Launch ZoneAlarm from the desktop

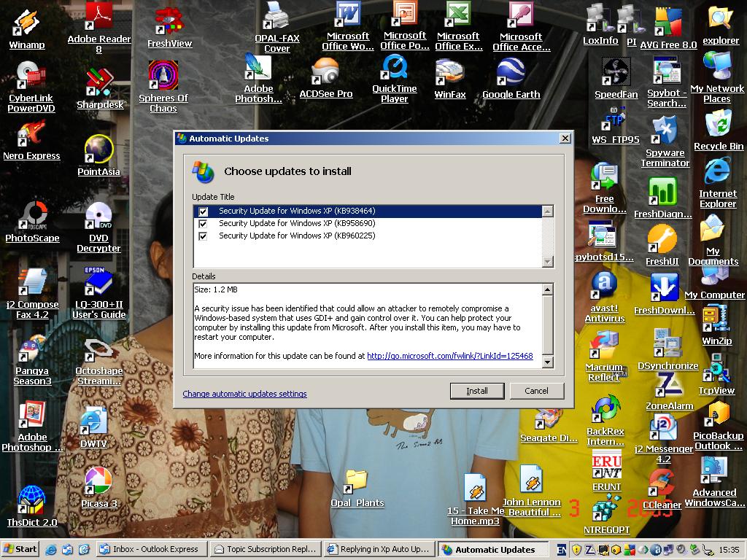[x=670, y=391]
